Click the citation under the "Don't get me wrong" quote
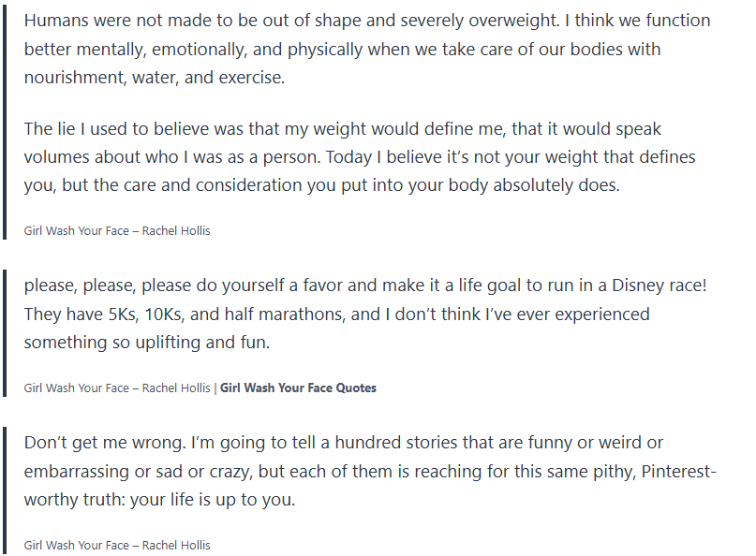Viewport: 756px width, 556px height. click(x=117, y=545)
